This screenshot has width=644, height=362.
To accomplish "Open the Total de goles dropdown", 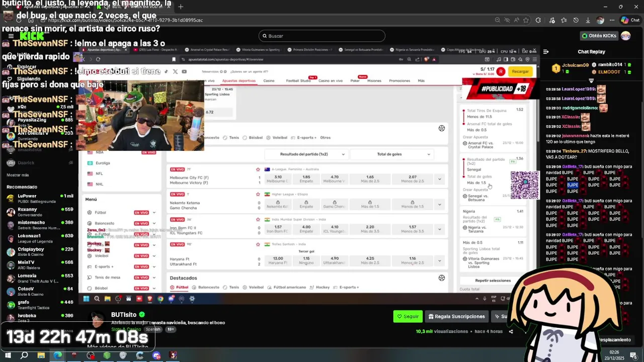I will click(392, 154).
